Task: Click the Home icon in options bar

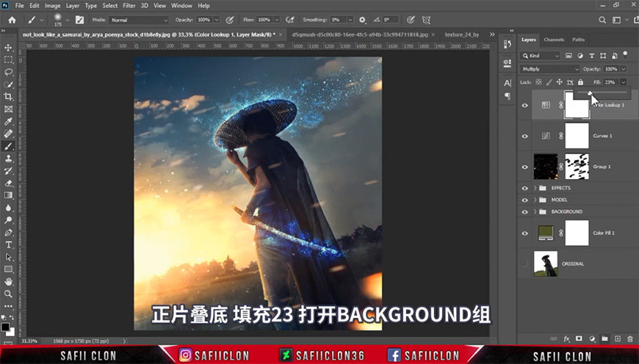Action: pos(12,20)
